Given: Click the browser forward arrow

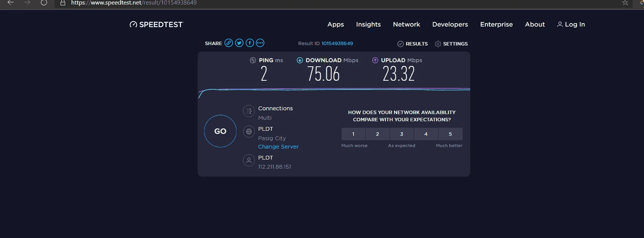Looking at the screenshot, I should 27,3.
